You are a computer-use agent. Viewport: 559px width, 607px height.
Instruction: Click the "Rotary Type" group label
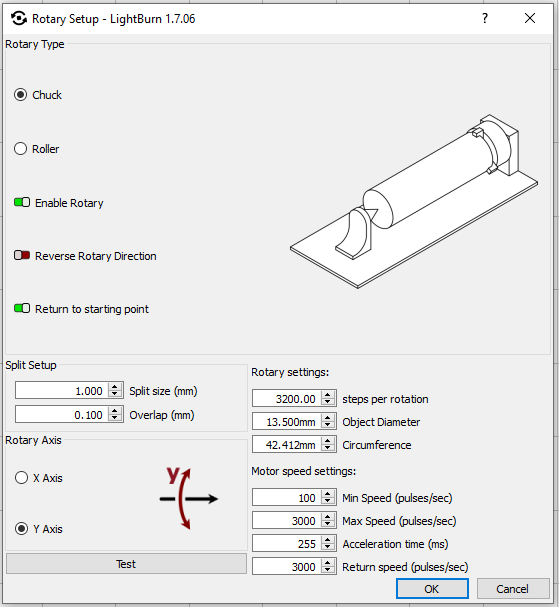35,44
